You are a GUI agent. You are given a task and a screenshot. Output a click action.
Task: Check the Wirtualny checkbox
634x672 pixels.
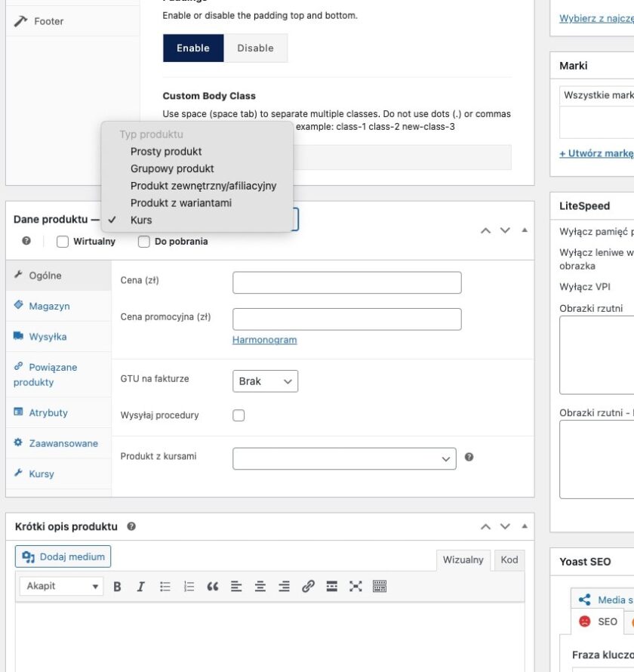pyautogui.click(x=63, y=241)
